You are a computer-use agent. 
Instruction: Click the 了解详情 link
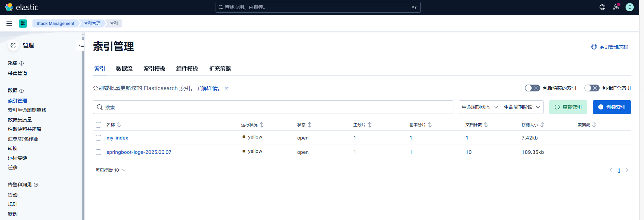209,88
